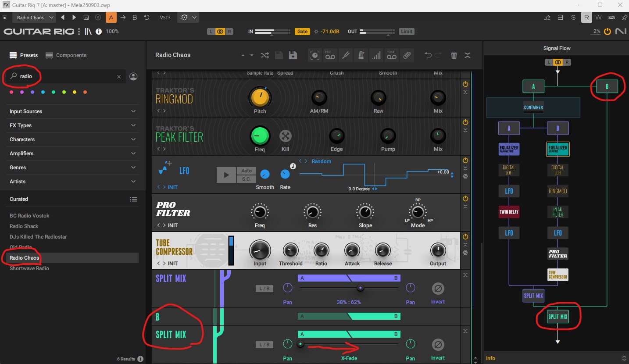The image size is (629, 364).
Task: Switch to the Presets tab
Action: 24,55
